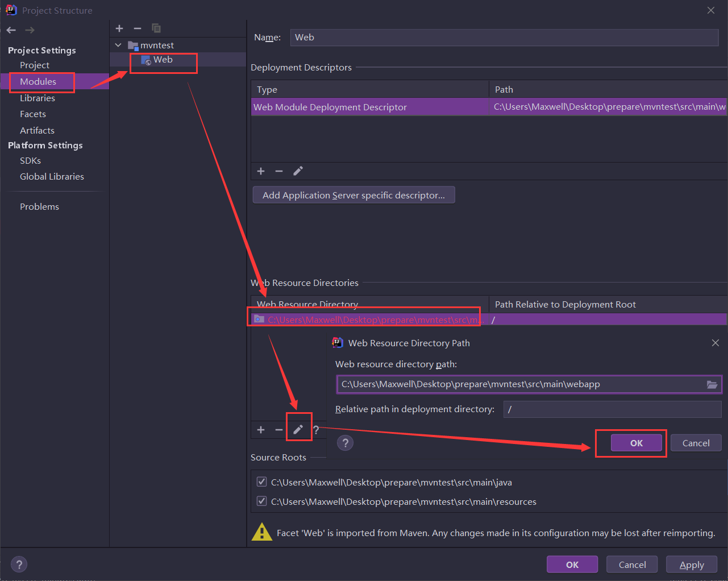Select the Web facet in tree
This screenshot has width=728, height=581.
pos(163,60)
